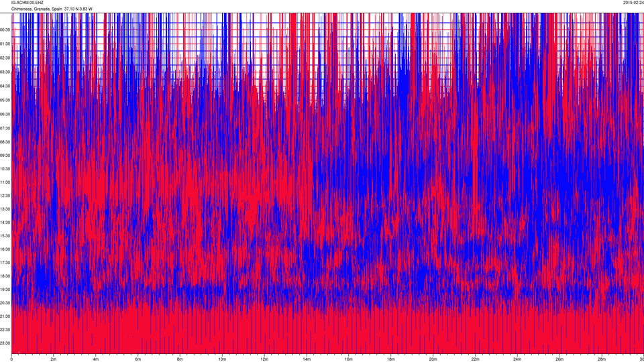Screen dimensions: 644x362
Task: Select the 04:30 time row label
Action: (x=5, y=86)
